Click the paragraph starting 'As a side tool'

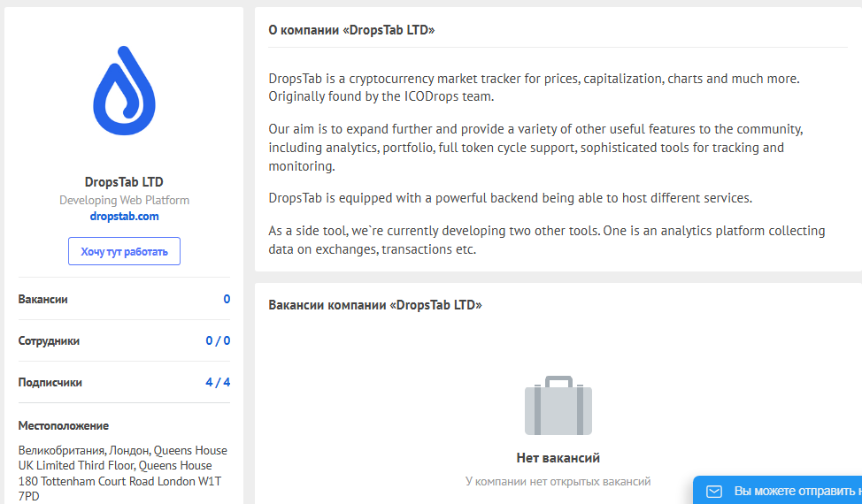[546, 240]
